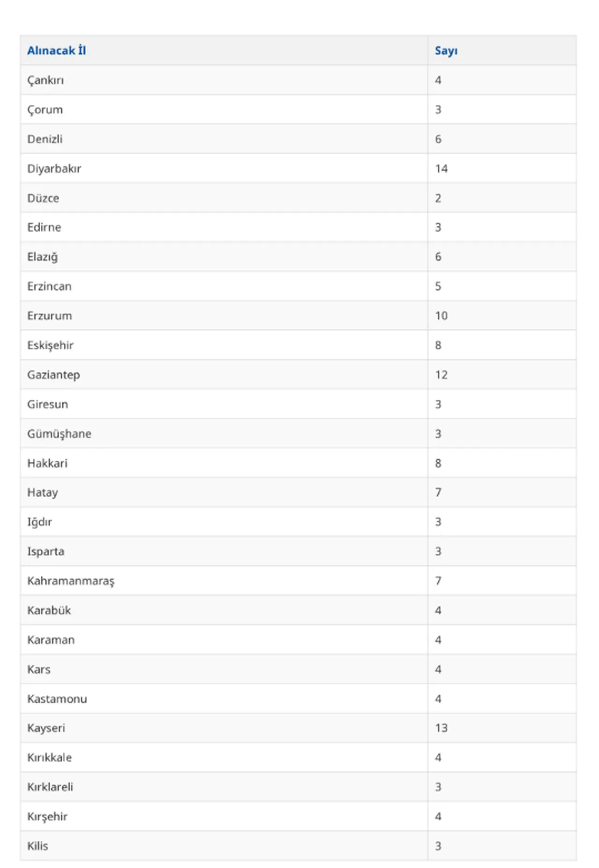Select the Gümüşhane entry
Screen dimensions: 599x868
tap(59, 434)
